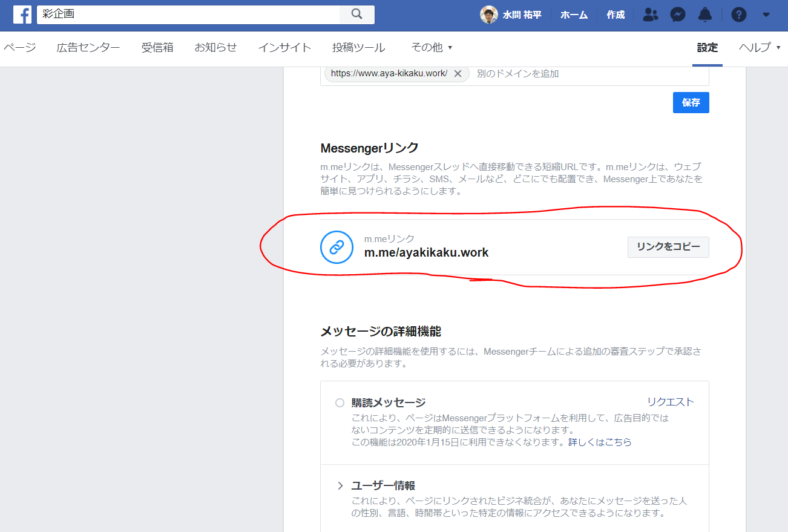Click 作成 in top bar
The image size is (788, 532).
(x=616, y=15)
